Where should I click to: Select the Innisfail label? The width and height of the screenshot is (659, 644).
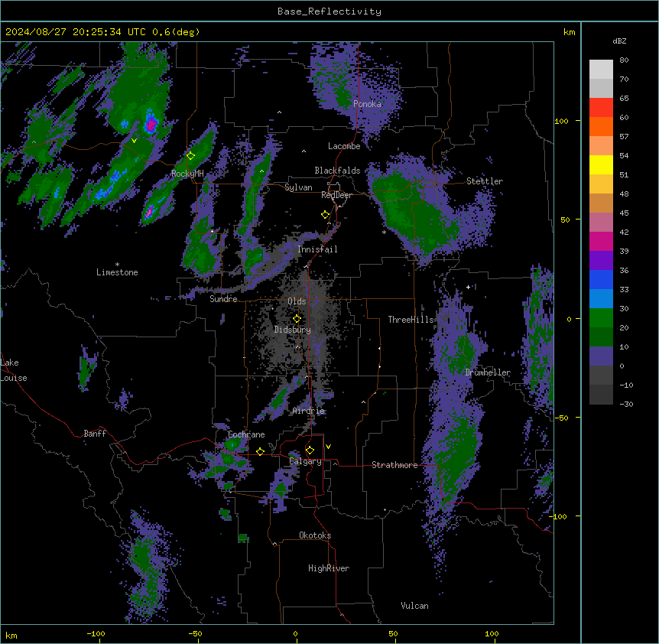coord(317,249)
